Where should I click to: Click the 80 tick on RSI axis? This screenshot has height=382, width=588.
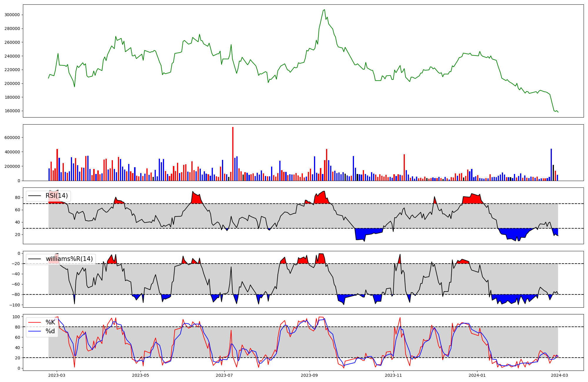pyautogui.click(x=18, y=198)
